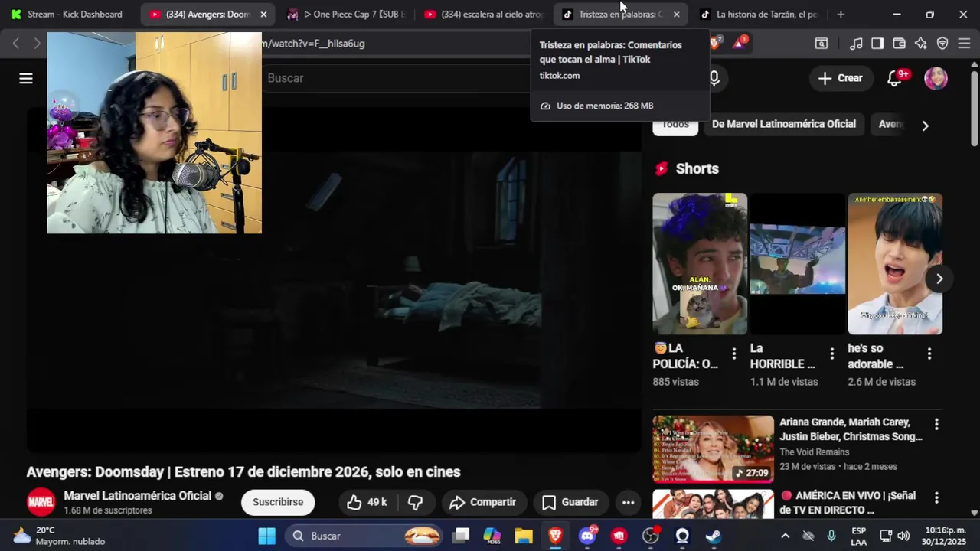Open The Void Remains channel link
980x551 pixels.
pos(815,452)
